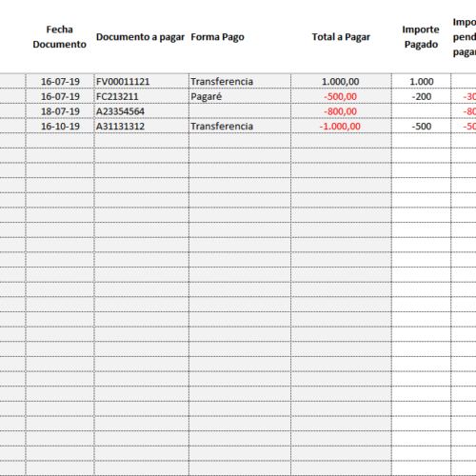
Task: Click the red total value -500,00
Action: pos(341,96)
